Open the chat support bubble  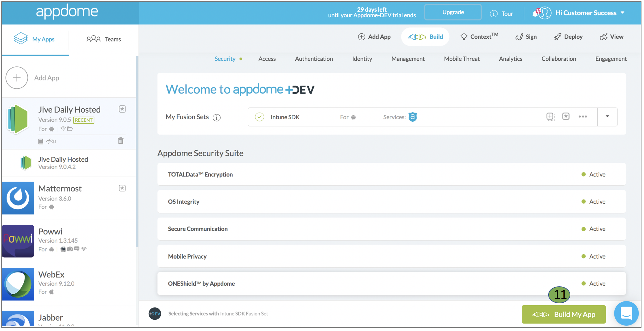[626, 313]
